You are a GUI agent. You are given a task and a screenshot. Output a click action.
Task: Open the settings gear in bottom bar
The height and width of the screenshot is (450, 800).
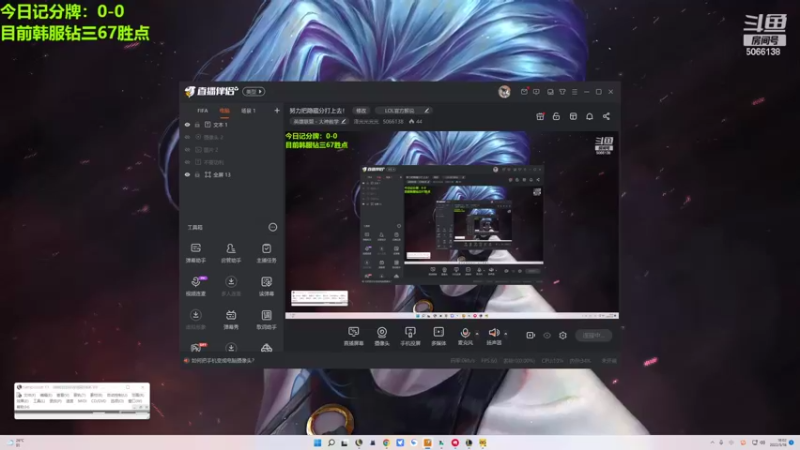click(563, 335)
